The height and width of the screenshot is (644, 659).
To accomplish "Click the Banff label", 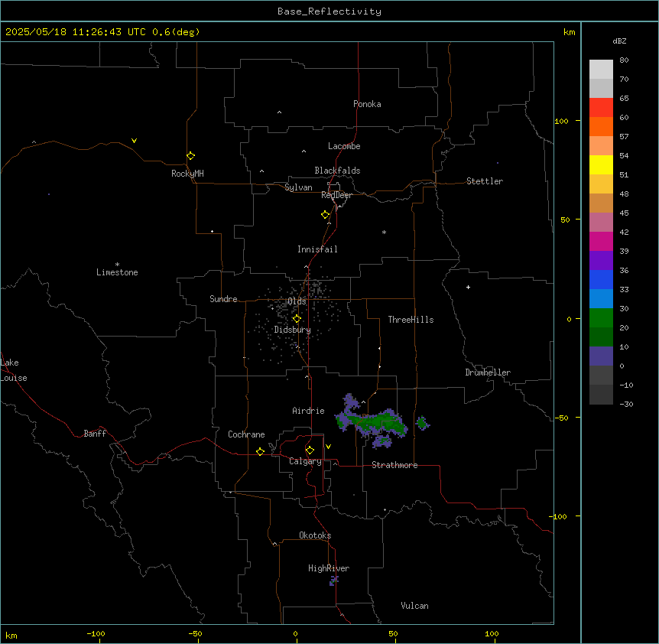I will [x=95, y=434].
